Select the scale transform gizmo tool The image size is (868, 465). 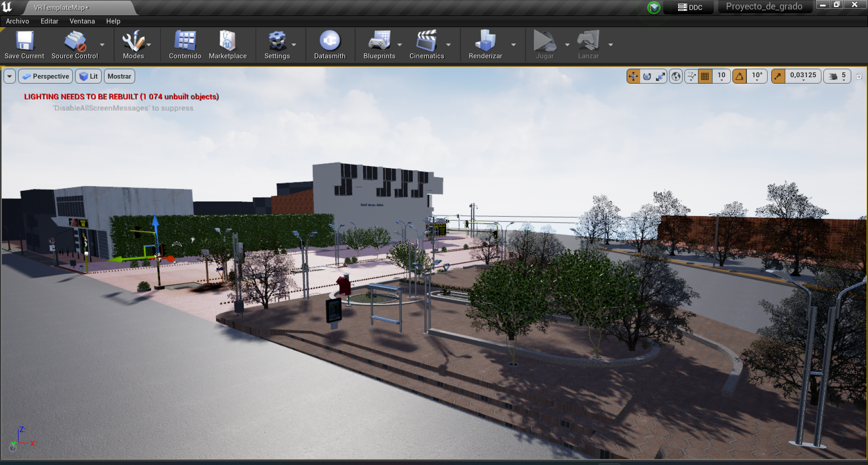(x=660, y=76)
